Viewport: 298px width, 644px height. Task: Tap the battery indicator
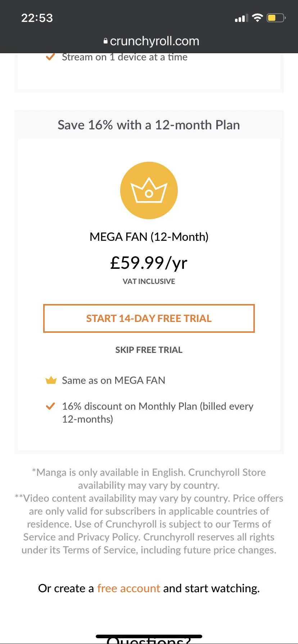point(275,18)
